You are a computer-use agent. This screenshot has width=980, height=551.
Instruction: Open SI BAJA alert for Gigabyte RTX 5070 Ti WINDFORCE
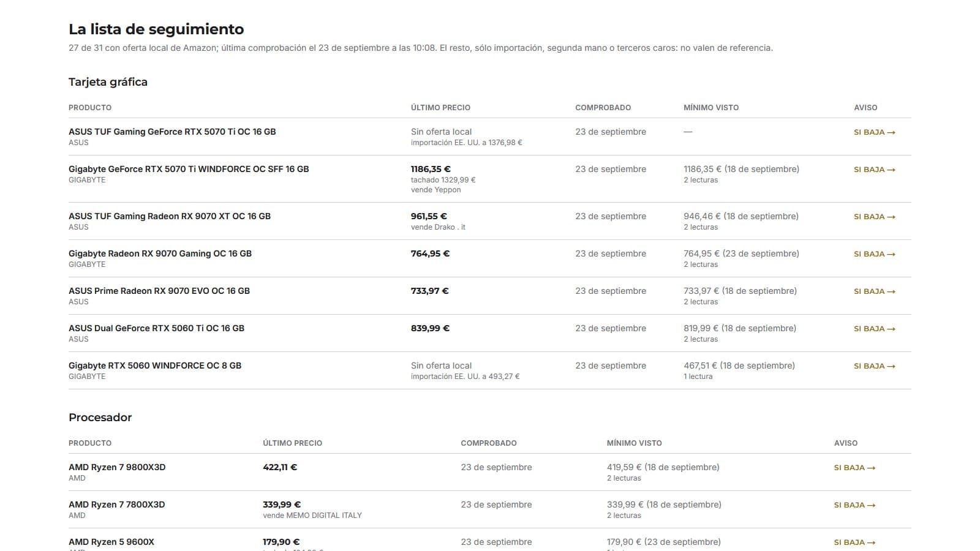pos(874,170)
